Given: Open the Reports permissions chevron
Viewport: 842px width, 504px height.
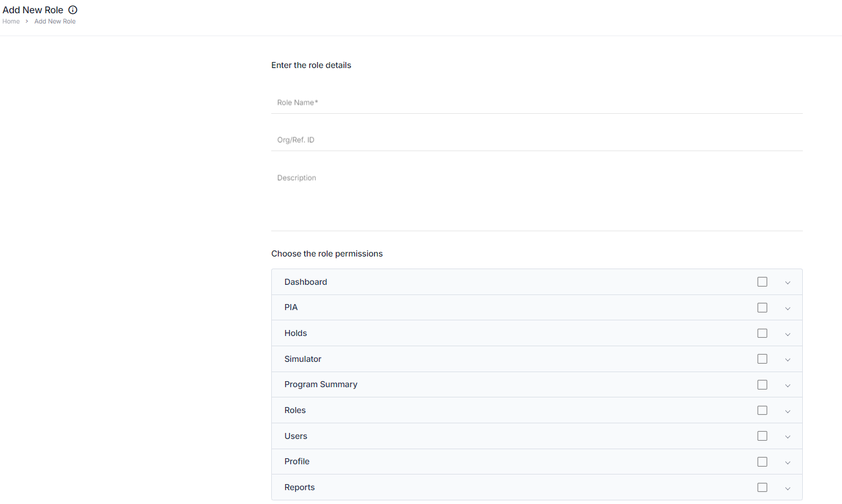Looking at the screenshot, I should (x=788, y=488).
